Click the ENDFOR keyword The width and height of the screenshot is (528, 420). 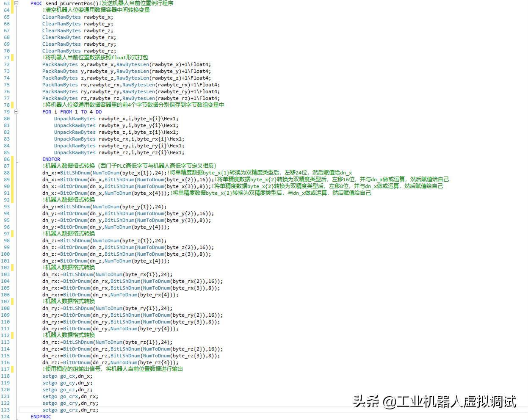pos(51,159)
